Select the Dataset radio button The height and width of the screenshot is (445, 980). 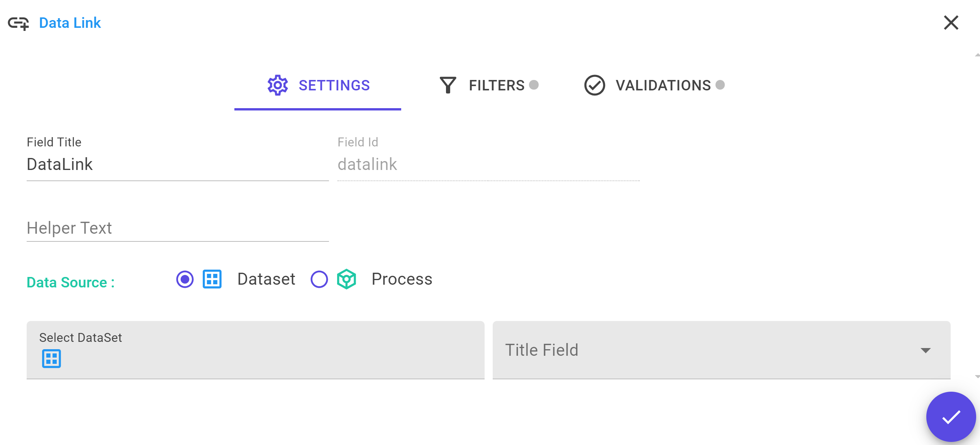[x=185, y=279]
